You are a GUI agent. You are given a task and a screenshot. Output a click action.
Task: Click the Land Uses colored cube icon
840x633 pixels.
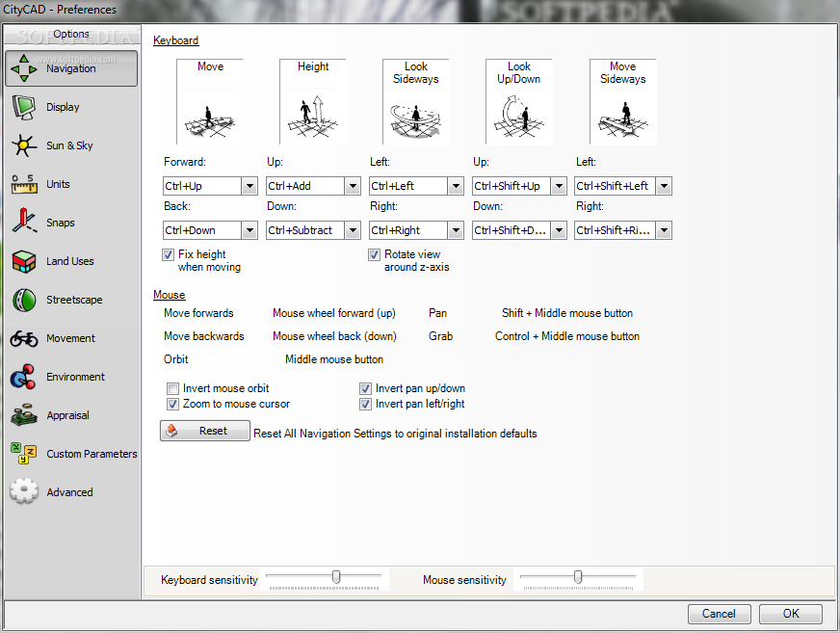(x=23, y=261)
